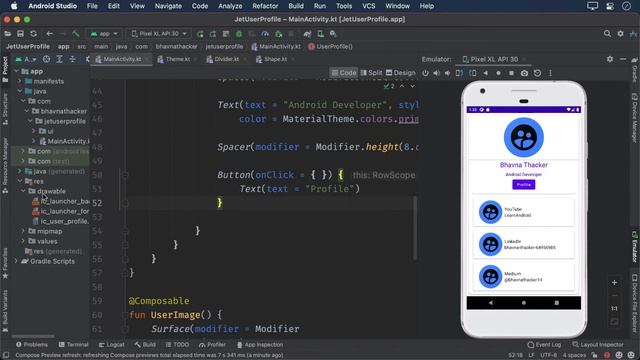Expand Gradle Scripts node
This screenshot has width=640, height=360.
[17, 261]
